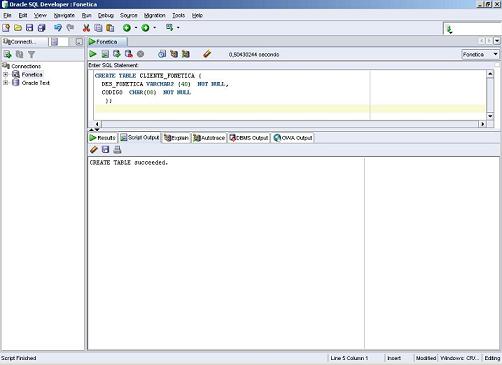Click the SQL editor scroll right arrow
This screenshot has width=502, height=365.
click(482, 124)
